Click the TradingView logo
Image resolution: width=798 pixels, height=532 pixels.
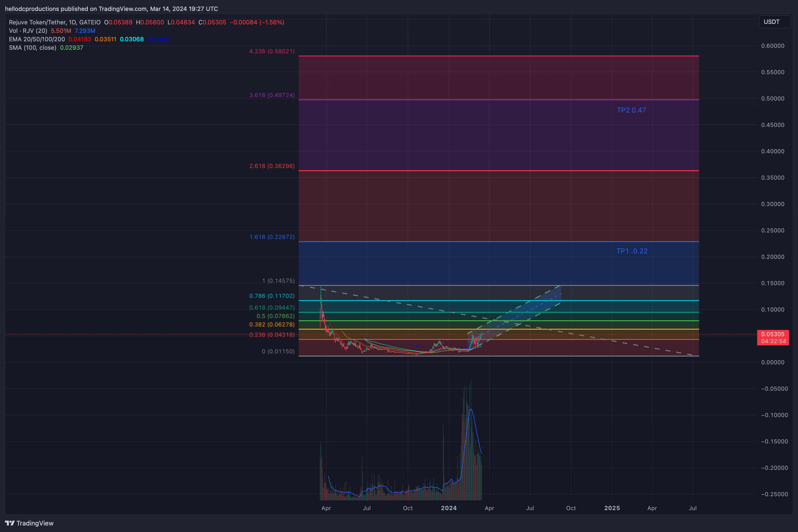(x=29, y=523)
